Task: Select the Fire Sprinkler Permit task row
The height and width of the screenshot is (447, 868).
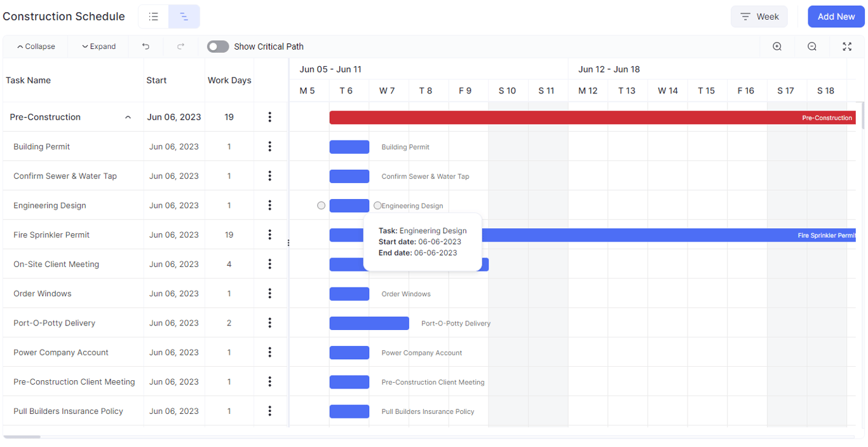Action: [146, 235]
